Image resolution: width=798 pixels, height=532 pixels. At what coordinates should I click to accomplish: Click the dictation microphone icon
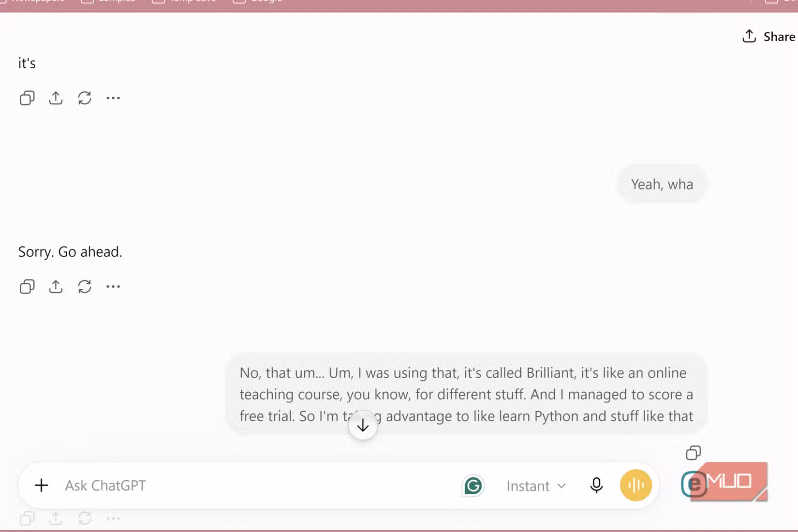pyautogui.click(x=596, y=485)
